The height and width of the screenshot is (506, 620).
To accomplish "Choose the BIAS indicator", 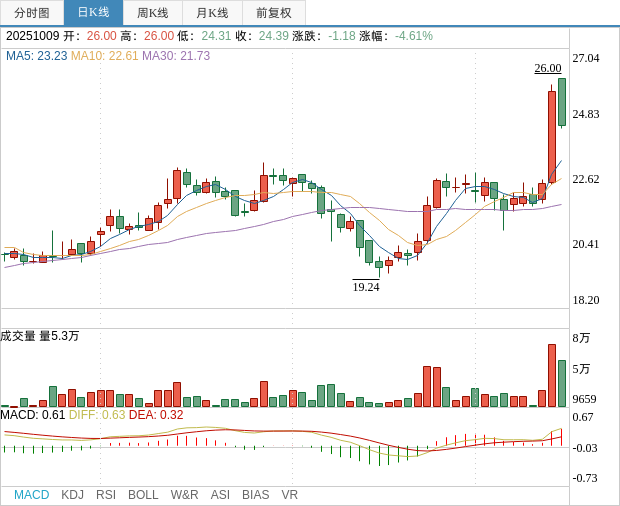I will click(255, 495).
